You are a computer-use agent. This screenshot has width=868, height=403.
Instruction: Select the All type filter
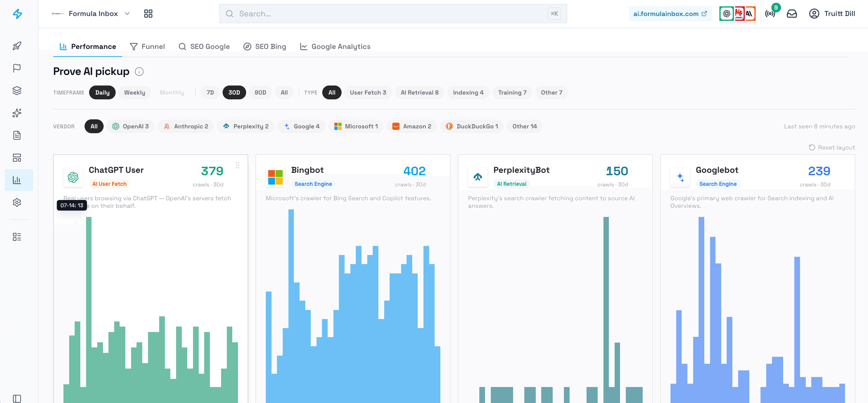point(332,93)
